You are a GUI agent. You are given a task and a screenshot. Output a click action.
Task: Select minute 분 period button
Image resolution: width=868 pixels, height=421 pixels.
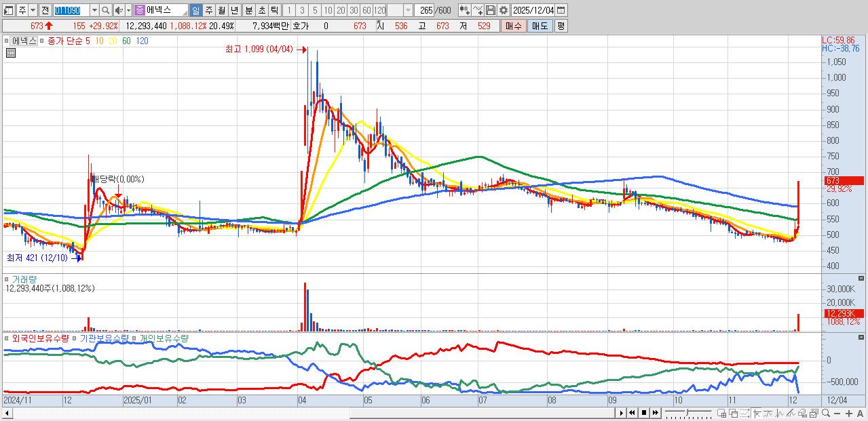point(248,10)
